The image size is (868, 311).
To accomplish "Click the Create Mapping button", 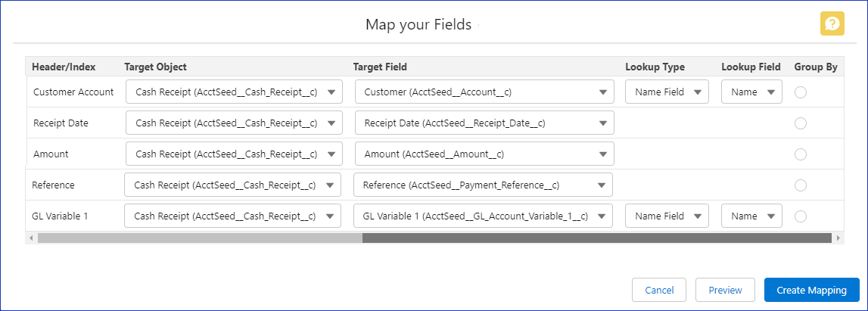I will [811, 291].
